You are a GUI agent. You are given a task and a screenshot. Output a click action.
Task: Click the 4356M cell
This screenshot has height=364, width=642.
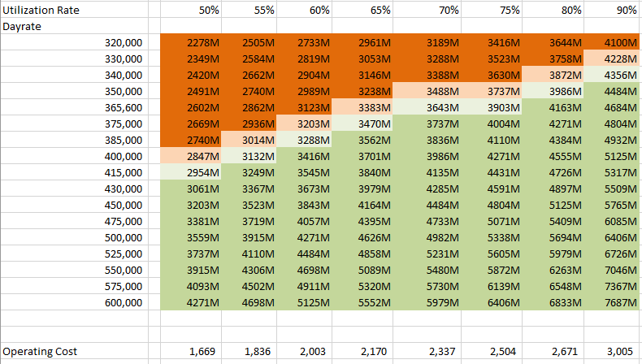(x=612, y=75)
